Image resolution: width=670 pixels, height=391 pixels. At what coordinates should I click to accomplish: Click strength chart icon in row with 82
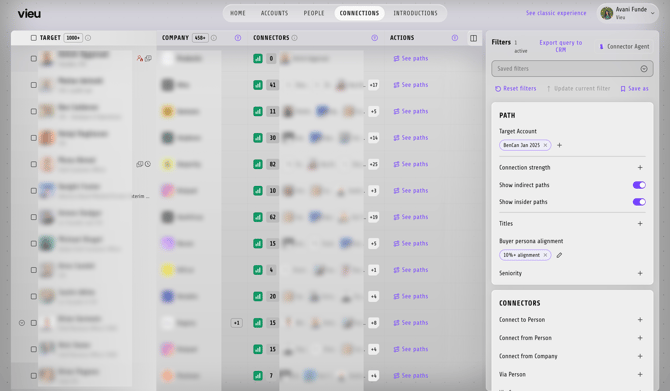pyautogui.click(x=258, y=164)
